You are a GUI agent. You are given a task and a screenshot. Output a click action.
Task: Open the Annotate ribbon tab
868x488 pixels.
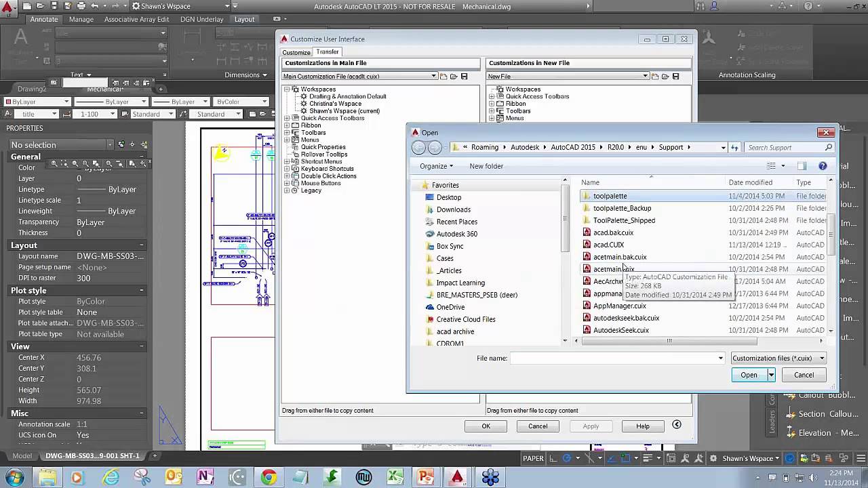coord(44,19)
